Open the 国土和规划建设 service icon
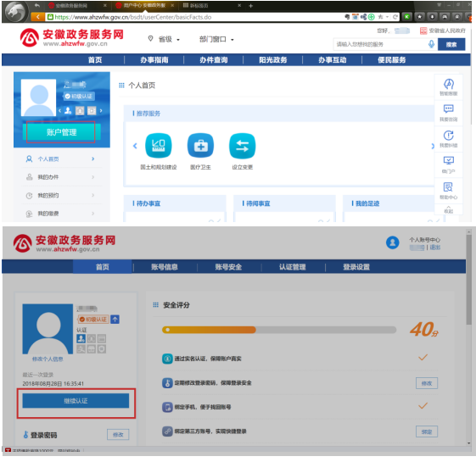Viewport: 476px width, 462px height. [x=158, y=146]
